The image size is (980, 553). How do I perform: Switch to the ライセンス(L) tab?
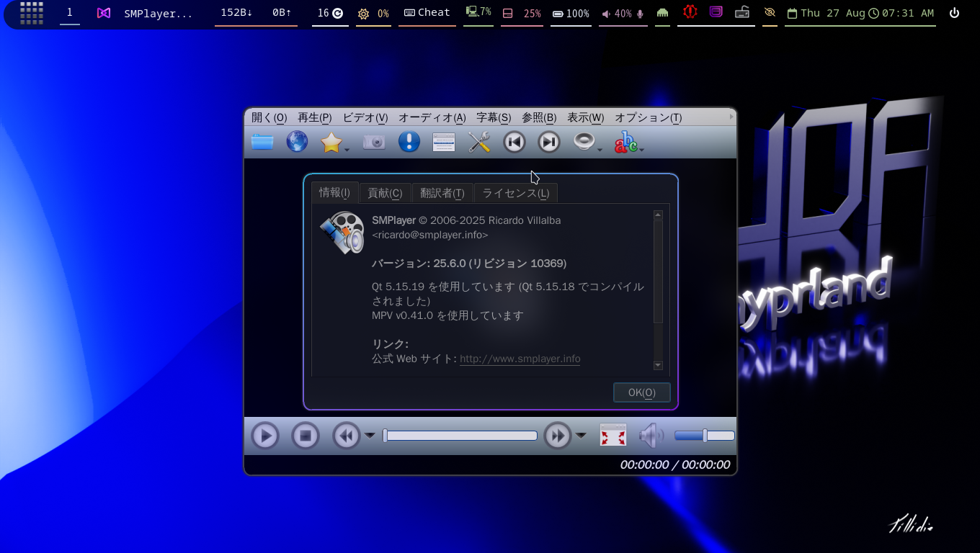pos(516,193)
